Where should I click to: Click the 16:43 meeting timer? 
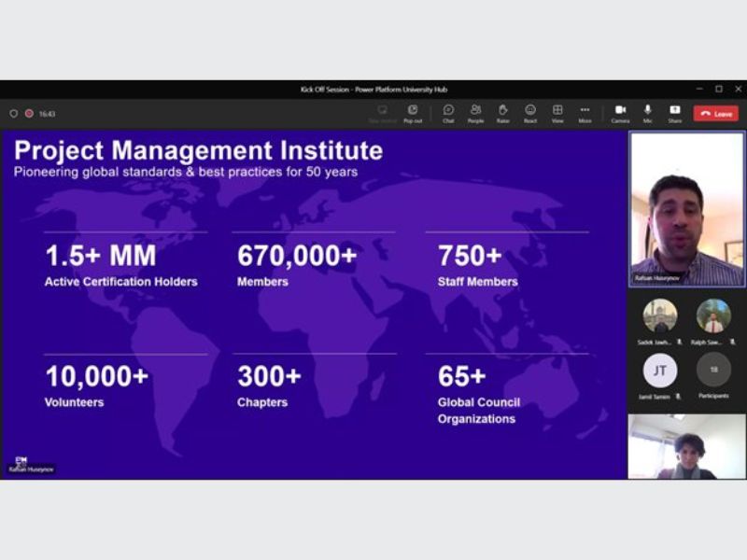(48, 114)
